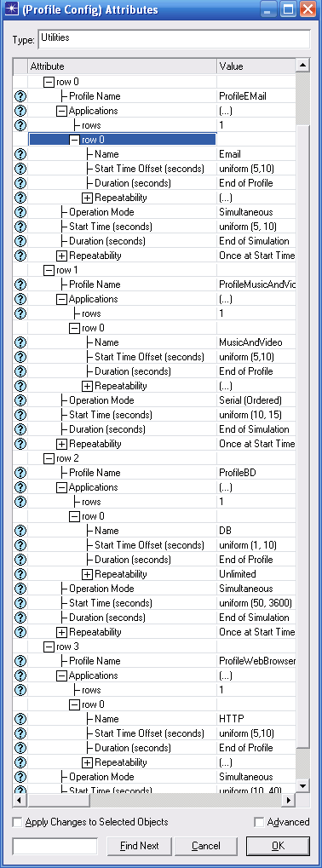Expand Repeatability under Email application
322x868 pixels.
[x=88, y=198]
